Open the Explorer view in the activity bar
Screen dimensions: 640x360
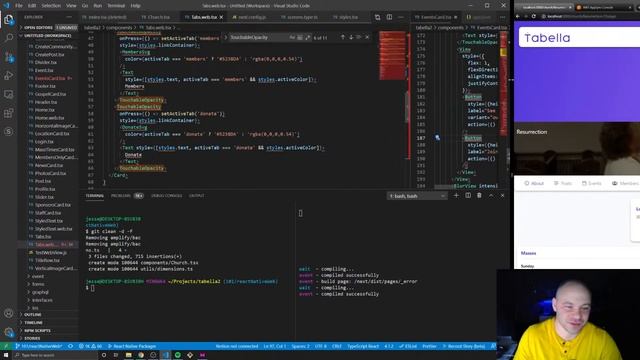point(9,20)
